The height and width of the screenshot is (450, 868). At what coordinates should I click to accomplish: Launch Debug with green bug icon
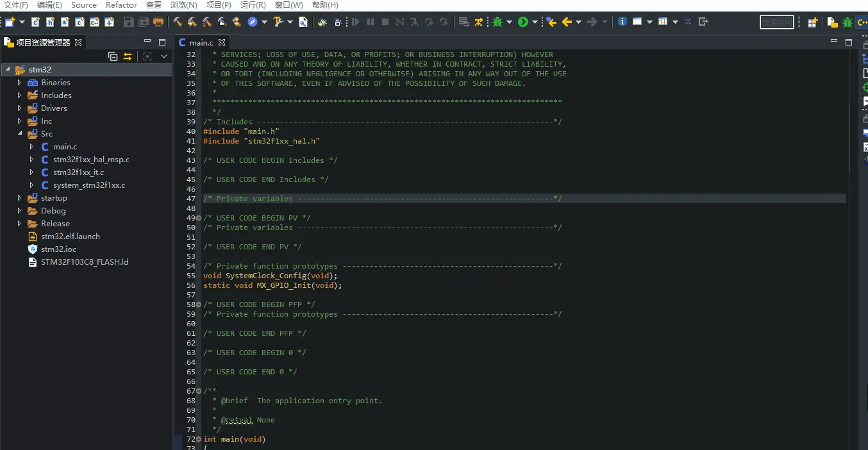click(497, 22)
